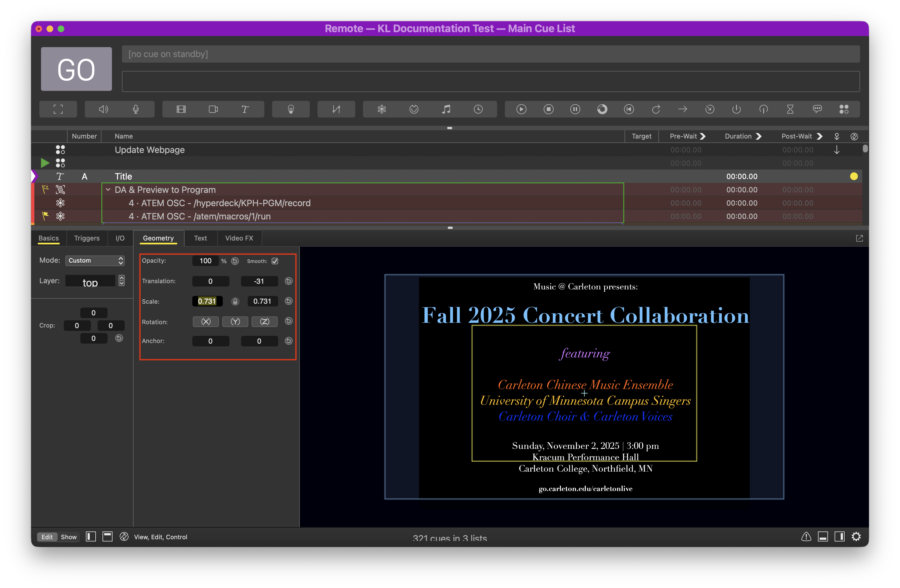This screenshot has width=900, height=588.
Task: Click the X rotation button
Action: (x=206, y=321)
